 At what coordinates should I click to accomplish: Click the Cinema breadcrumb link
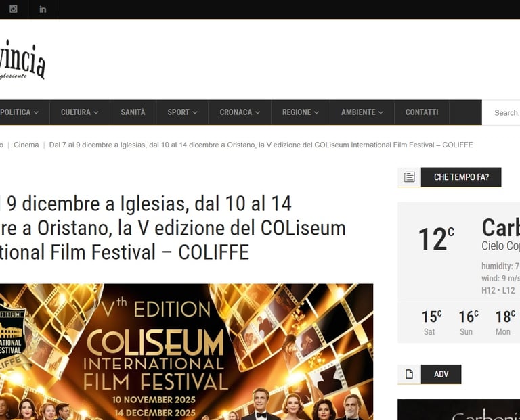point(26,145)
